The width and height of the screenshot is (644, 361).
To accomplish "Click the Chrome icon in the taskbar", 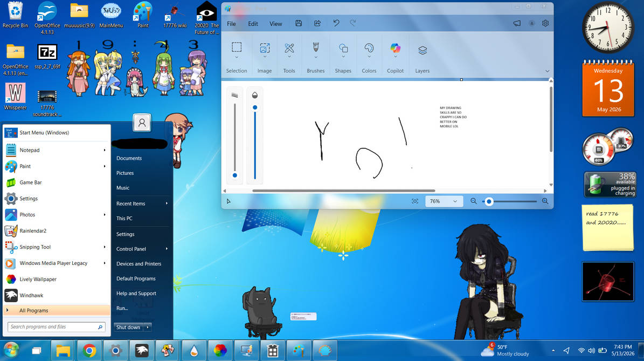I will coord(89,351).
